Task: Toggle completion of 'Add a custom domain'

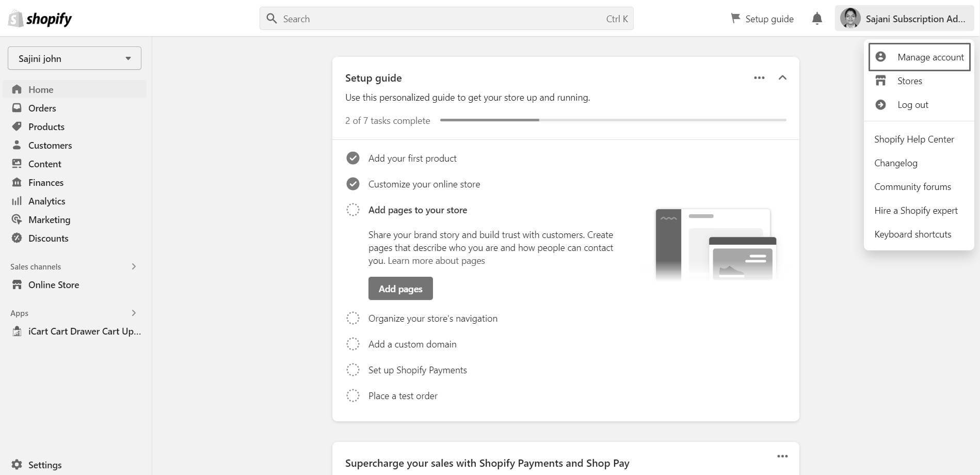Action: [x=352, y=344]
